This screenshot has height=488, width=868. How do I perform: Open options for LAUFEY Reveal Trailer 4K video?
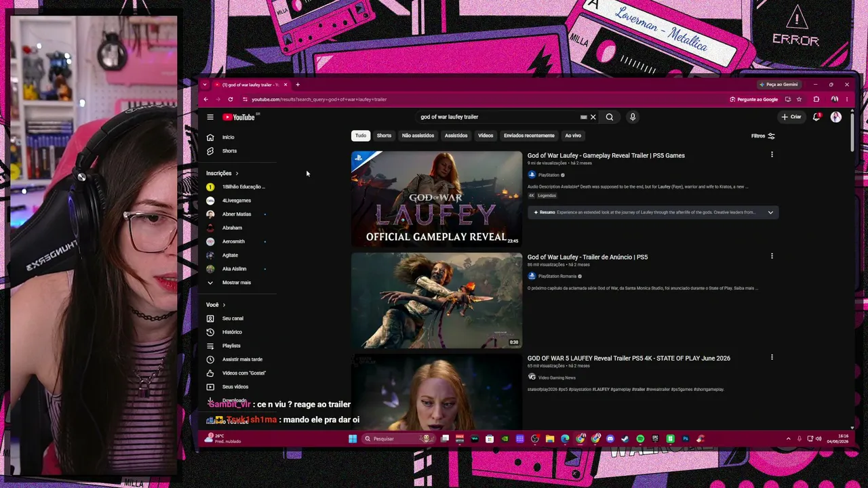coord(772,357)
